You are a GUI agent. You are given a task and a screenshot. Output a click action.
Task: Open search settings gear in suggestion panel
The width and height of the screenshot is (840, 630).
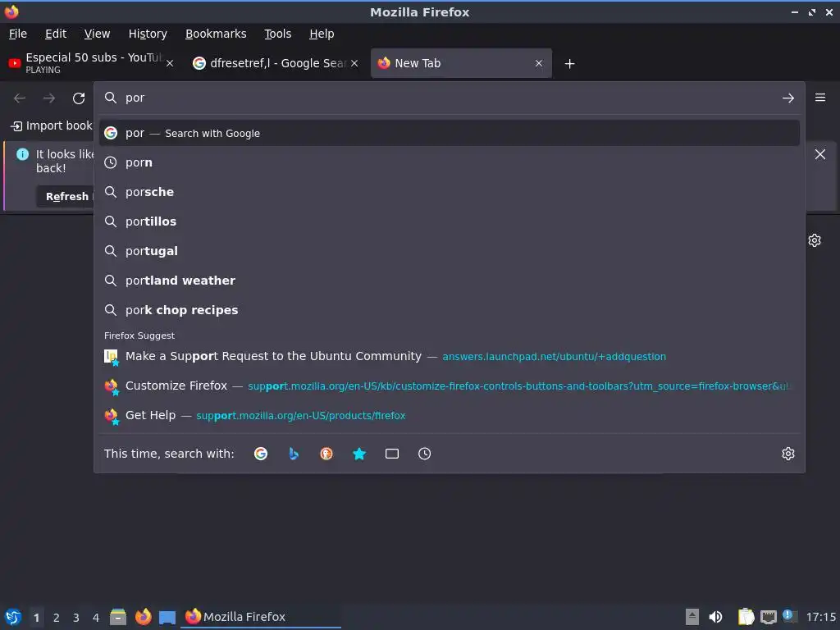787,454
